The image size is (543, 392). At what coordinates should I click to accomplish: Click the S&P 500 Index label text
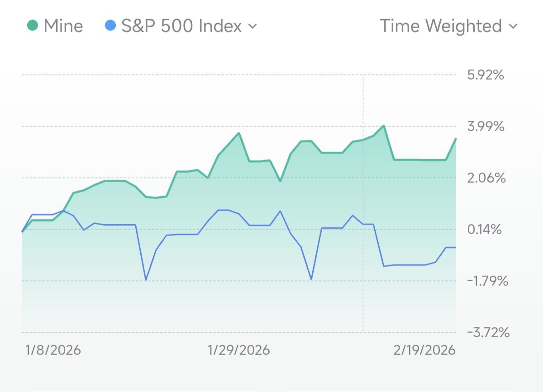181,26
